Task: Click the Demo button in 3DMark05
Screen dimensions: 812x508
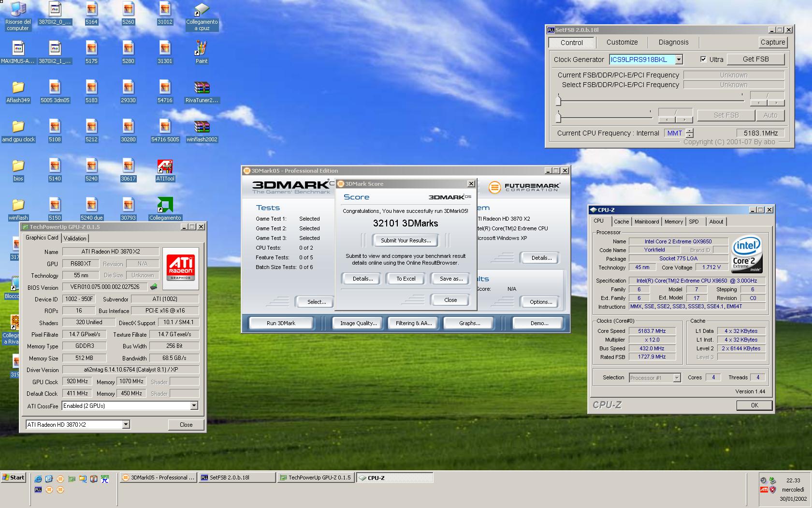Action: click(x=539, y=323)
